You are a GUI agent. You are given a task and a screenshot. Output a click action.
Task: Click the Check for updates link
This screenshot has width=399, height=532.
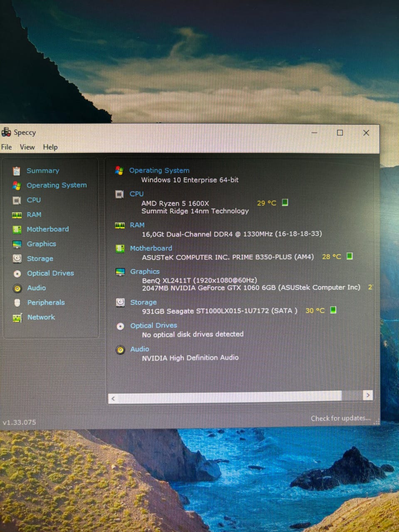coord(340,419)
